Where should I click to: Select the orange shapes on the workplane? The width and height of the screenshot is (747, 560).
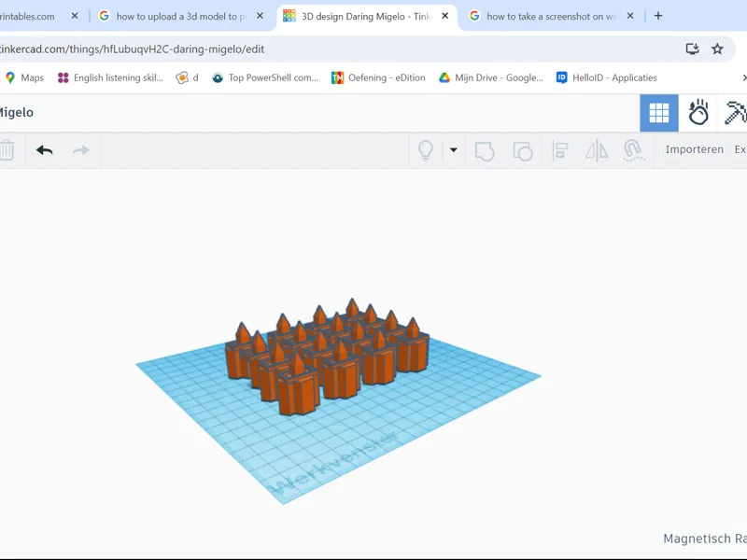(327, 357)
